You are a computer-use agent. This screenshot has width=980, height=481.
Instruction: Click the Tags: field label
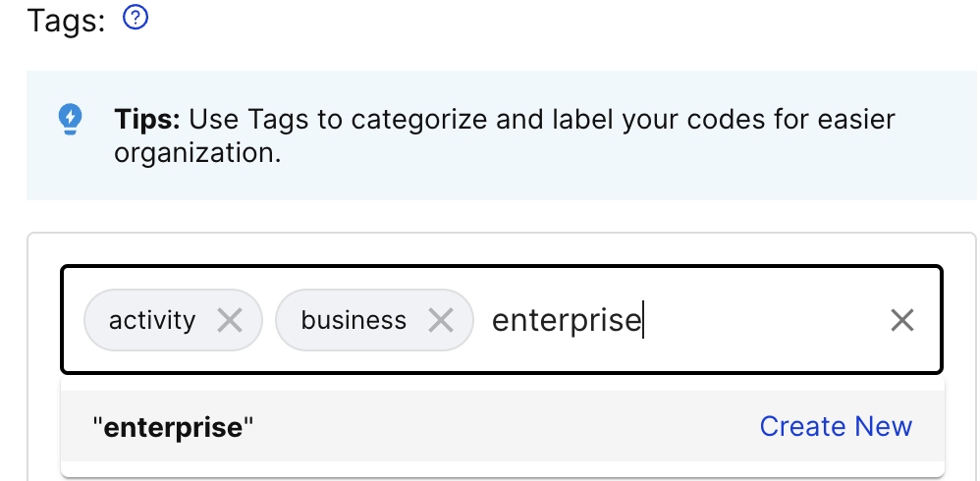point(66,21)
